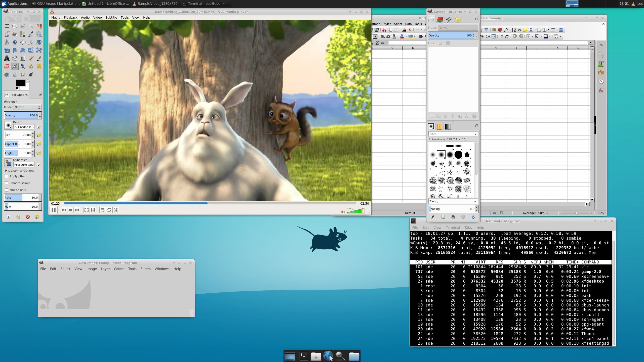Open the Brushes dock tab configuration menu
The height and width of the screenshot is (362, 644).
[x=477, y=126]
